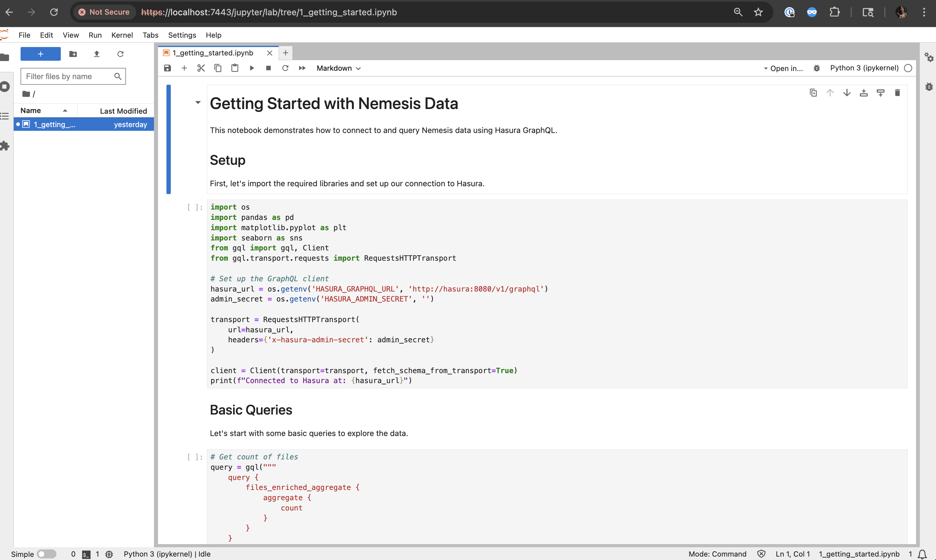Run the selected cell

252,68
